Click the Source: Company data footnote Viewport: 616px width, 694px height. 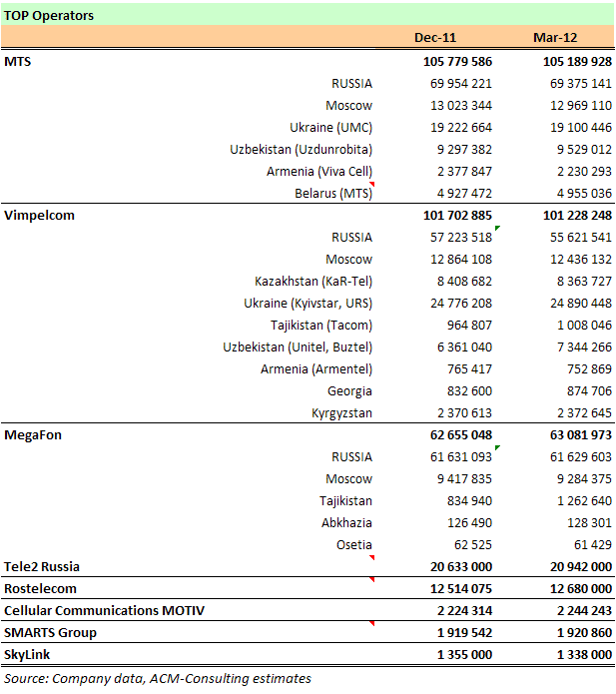click(158, 678)
